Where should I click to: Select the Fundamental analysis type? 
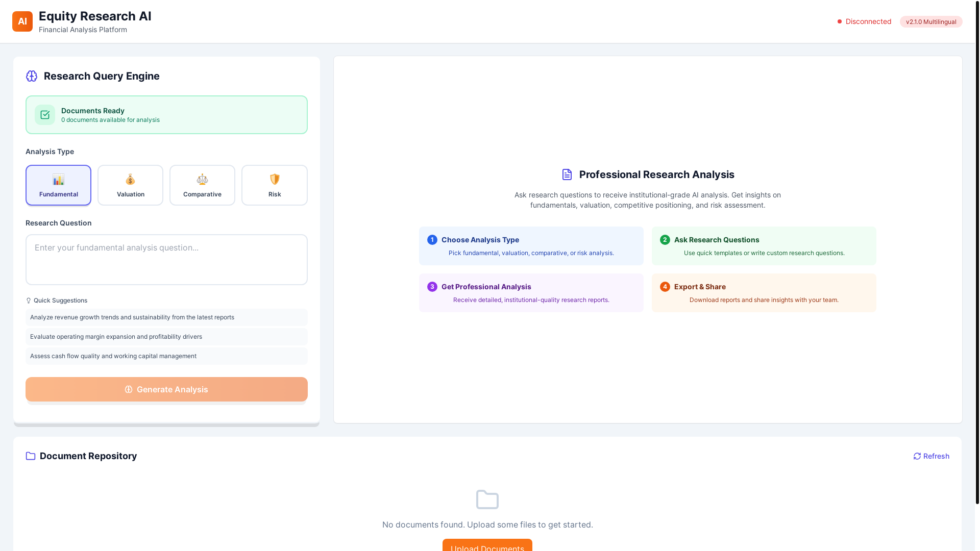[58, 185]
